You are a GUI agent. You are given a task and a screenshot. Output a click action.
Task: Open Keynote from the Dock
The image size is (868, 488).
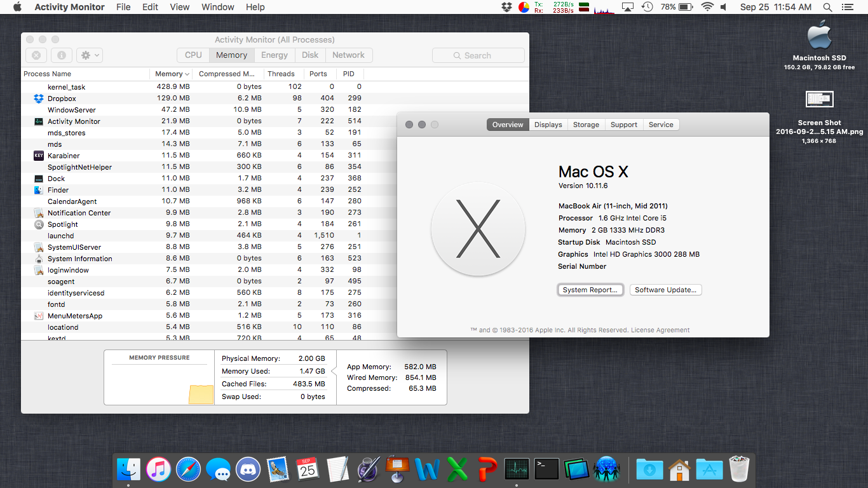(x=398, y=470)
